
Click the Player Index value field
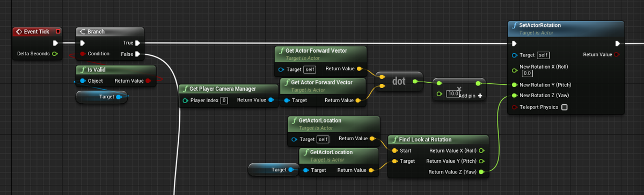[224, 100]
